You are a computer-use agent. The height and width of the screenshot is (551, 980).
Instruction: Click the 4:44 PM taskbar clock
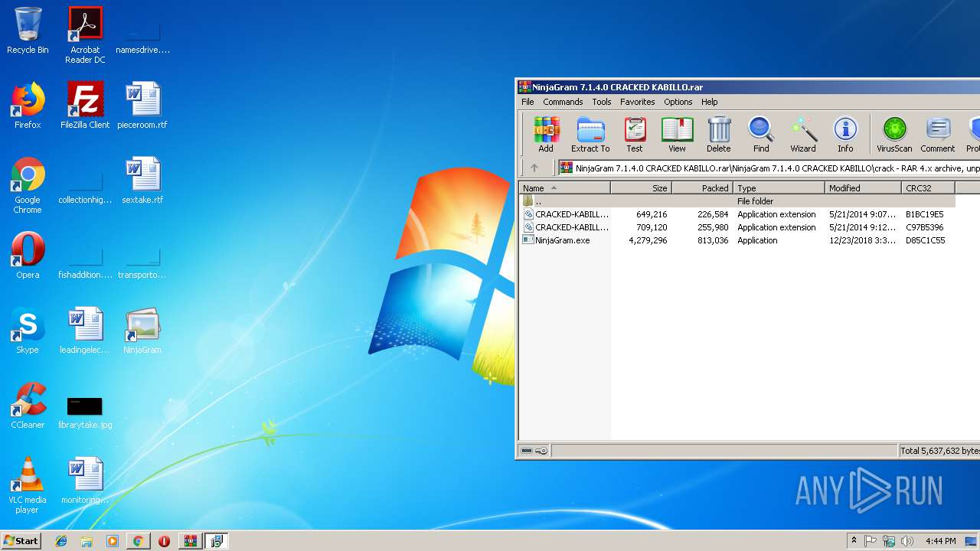click(940, 541)
